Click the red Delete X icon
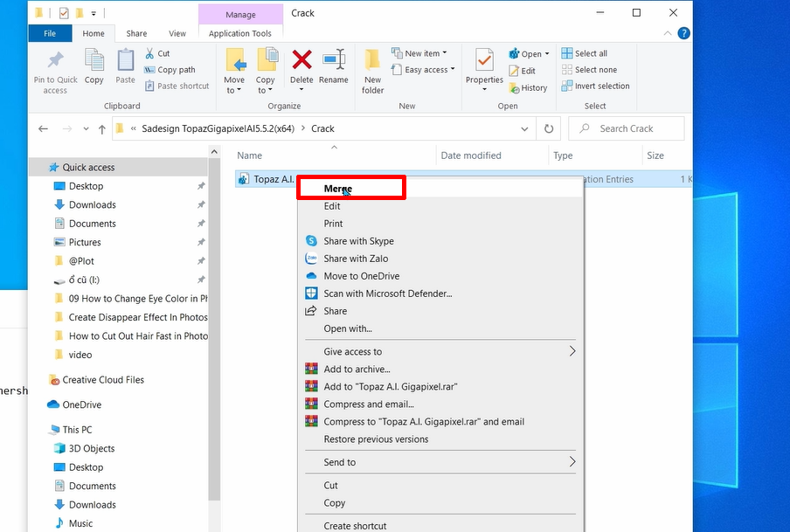Image resolution: width=790 pixels, height=532 pixels. (301, 60)
